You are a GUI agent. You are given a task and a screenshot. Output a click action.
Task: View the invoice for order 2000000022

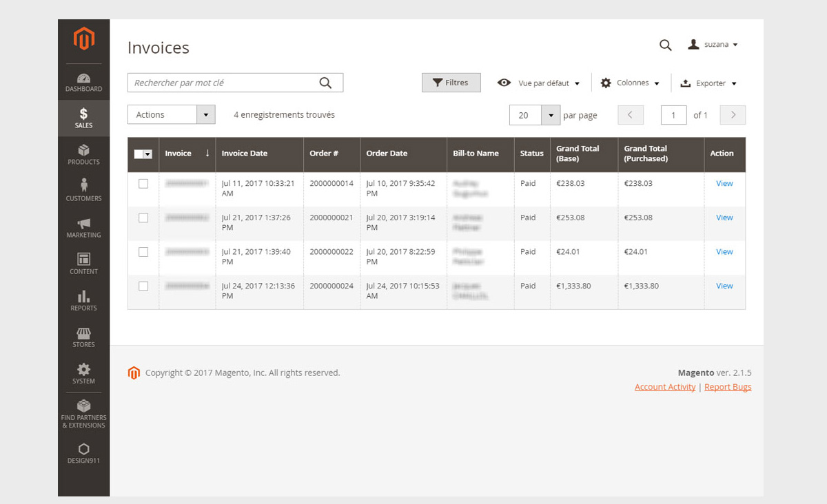click(724, 252)
